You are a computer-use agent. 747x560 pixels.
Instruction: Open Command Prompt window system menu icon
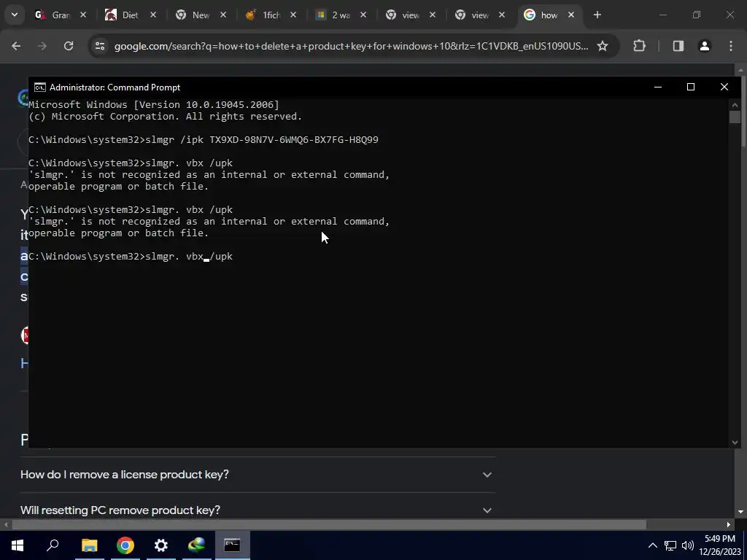40,87
